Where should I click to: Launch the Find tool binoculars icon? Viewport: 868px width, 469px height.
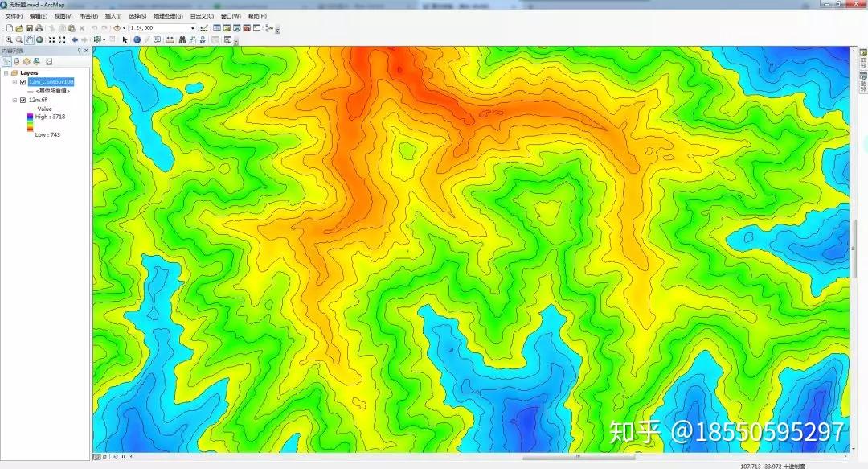pos(182,39)
